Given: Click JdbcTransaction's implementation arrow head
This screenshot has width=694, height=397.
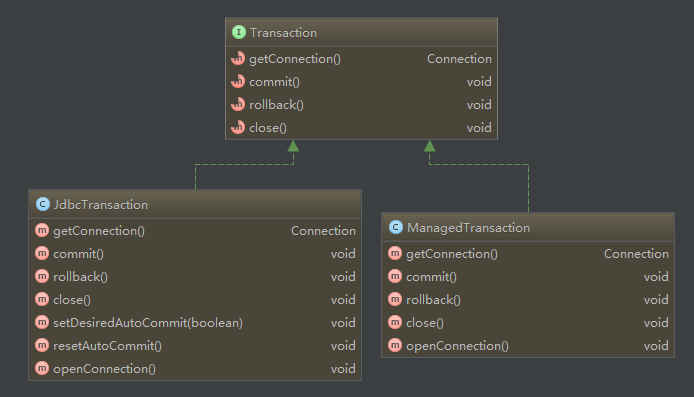Looking at the screenshot, I should tap(293, 146).
